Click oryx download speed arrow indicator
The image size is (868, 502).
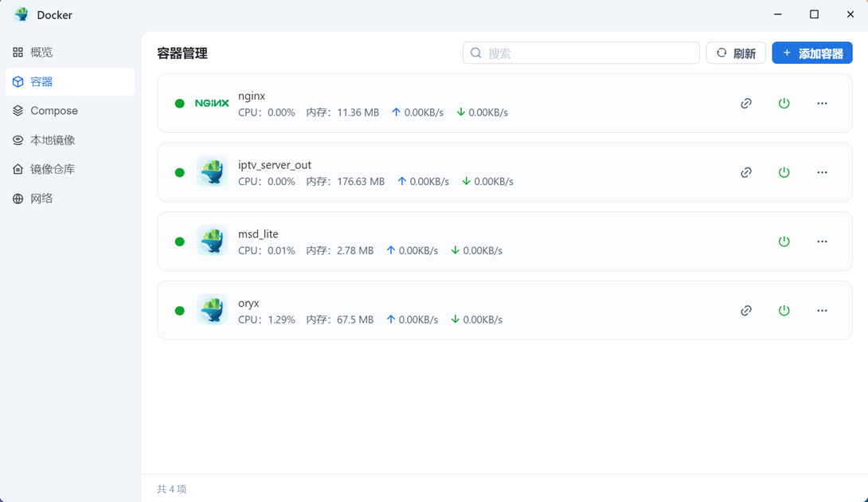(x=455, y=320)
